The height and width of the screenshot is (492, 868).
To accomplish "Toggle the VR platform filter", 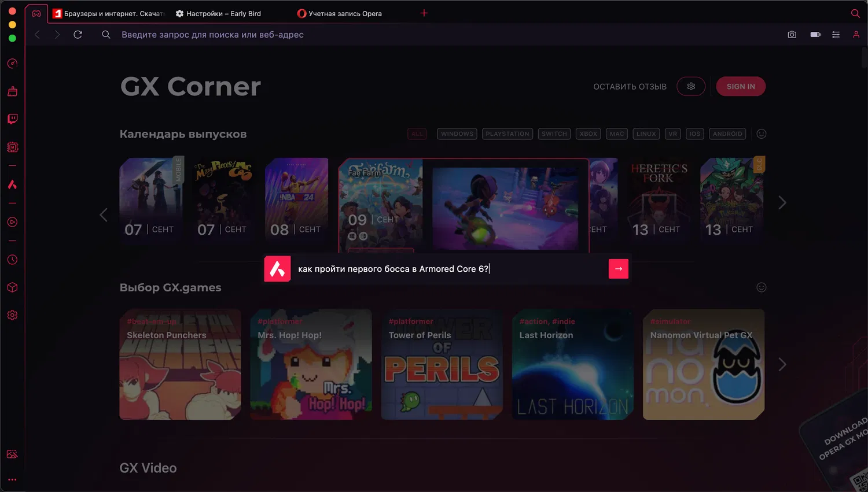I will click(673, 134).
